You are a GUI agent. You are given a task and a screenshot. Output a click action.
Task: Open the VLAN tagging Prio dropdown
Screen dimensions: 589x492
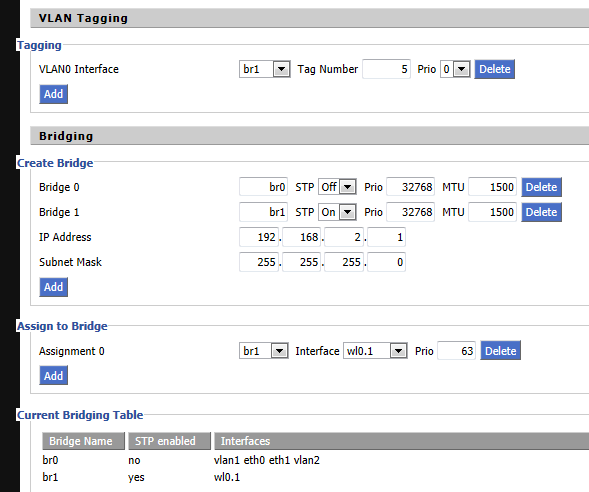(455, 69)
